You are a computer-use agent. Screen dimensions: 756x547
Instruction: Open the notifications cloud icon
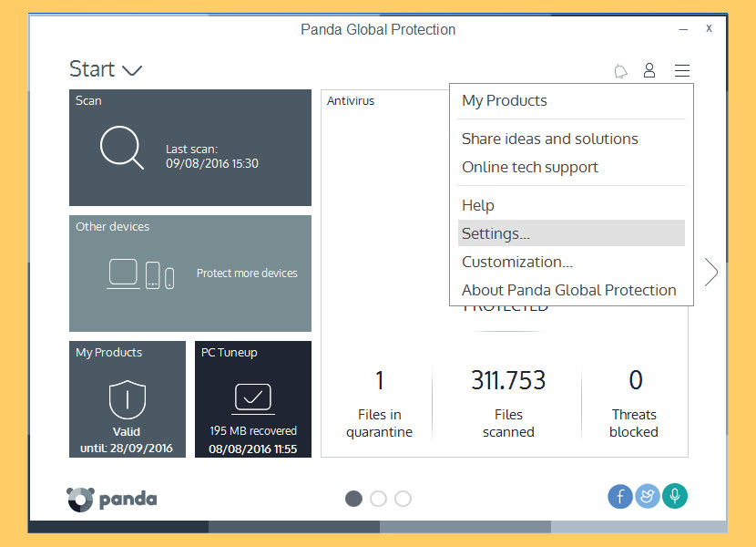point(620,70)
